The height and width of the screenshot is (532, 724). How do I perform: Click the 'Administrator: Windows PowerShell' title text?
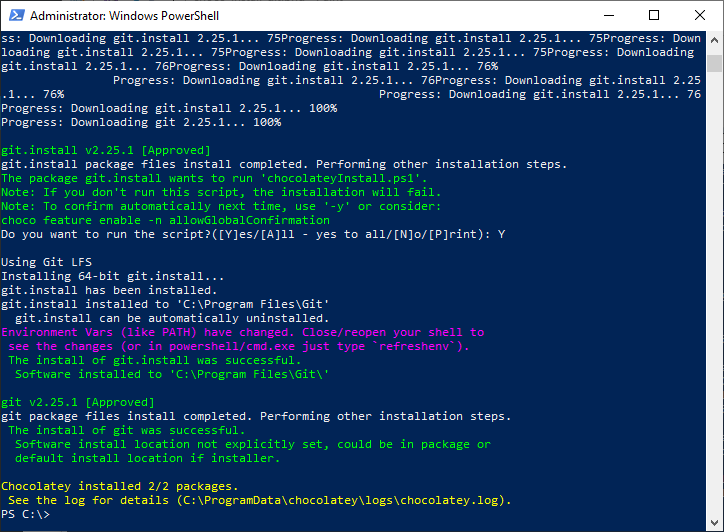pyautogui.click(x=124, y=16)
